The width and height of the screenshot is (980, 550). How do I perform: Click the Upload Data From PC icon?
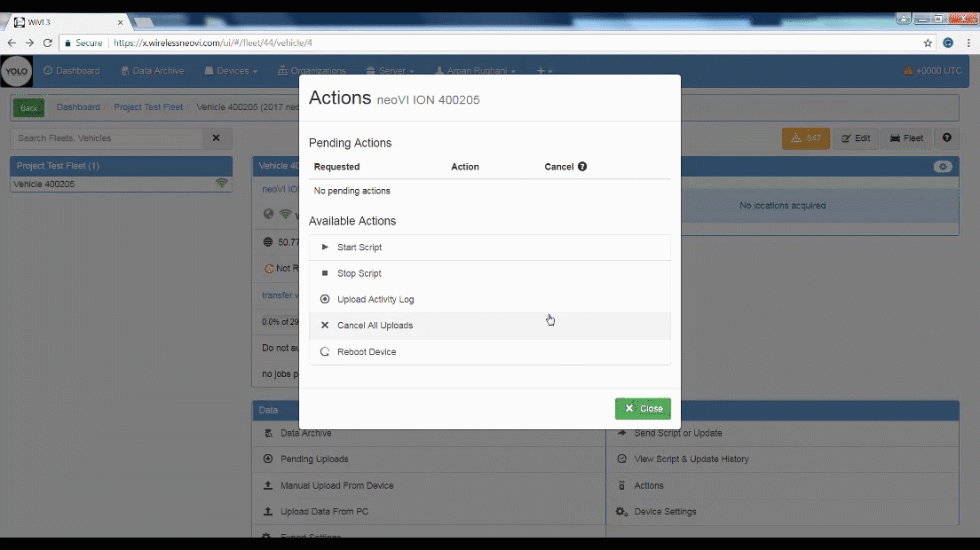(268, 511)
